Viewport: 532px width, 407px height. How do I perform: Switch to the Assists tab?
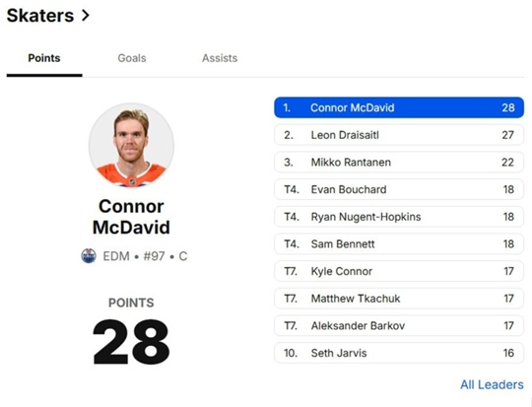coord(220,58)
